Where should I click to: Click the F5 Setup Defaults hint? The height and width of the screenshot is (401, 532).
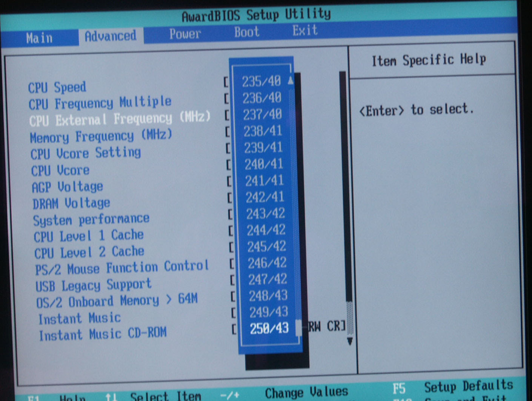pyautogui.click(x=453, y=387)
